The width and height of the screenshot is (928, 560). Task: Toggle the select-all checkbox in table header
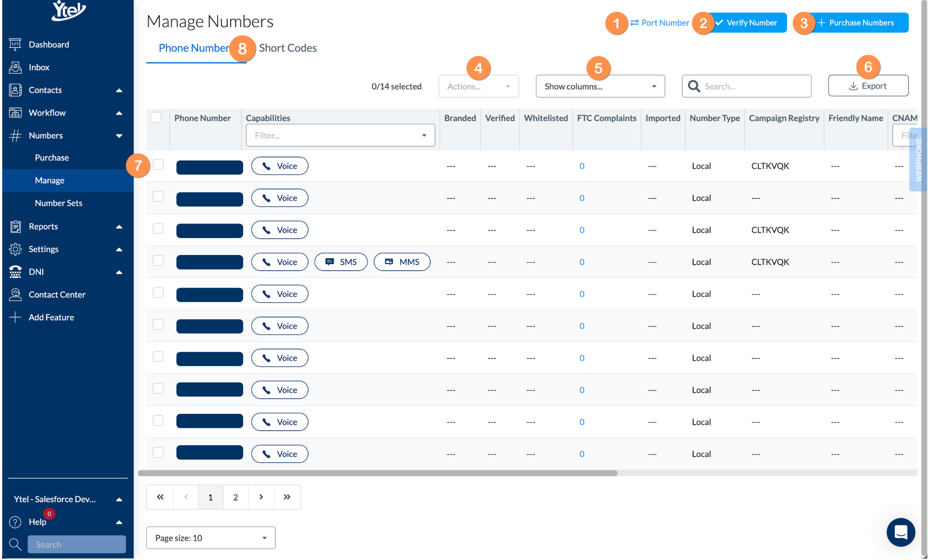(x=156, y=117)
